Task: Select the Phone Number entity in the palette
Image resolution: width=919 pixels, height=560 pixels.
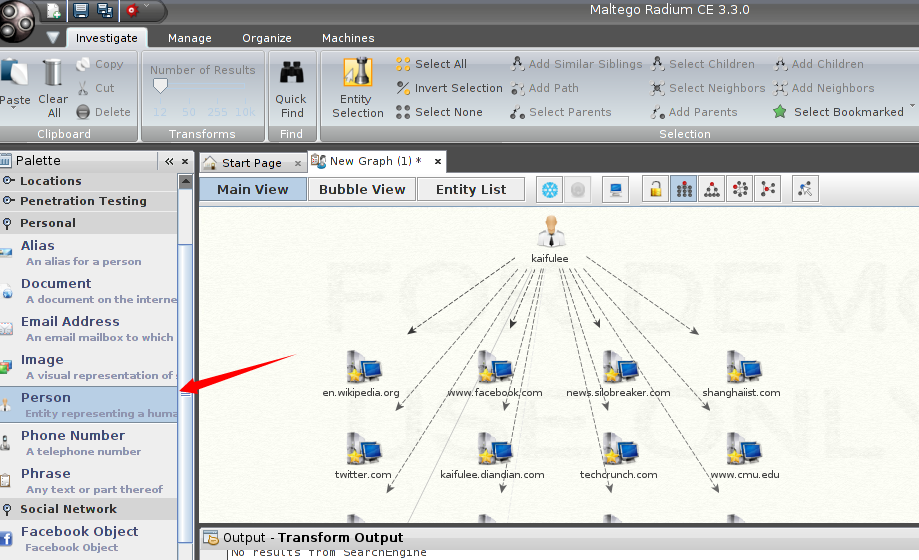Action: 89,443
